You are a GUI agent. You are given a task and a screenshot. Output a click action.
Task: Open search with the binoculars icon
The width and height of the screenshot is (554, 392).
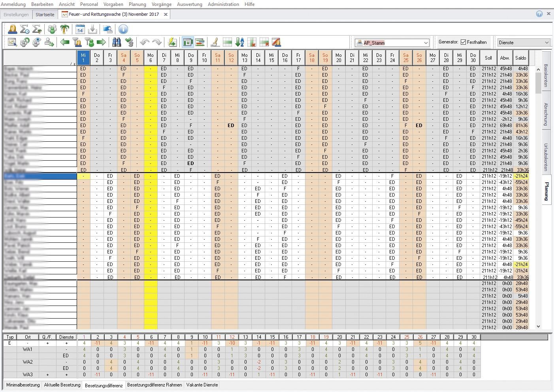click(x=117, y=42)
